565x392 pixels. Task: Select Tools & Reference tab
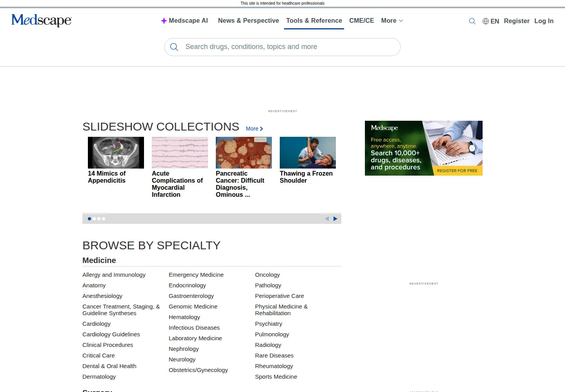(x=314, y=21)
